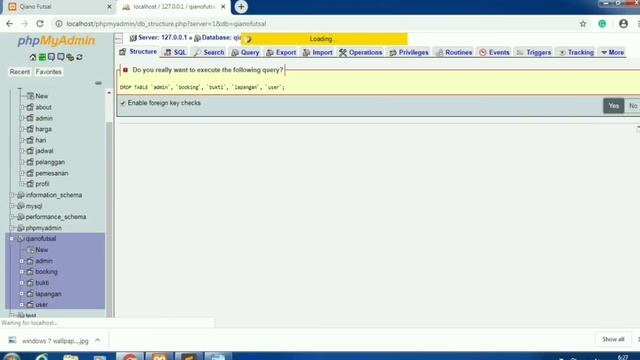
Task: Click the phpMyAdmin logo
Action: pyautogui.click(x=56, y=40)
